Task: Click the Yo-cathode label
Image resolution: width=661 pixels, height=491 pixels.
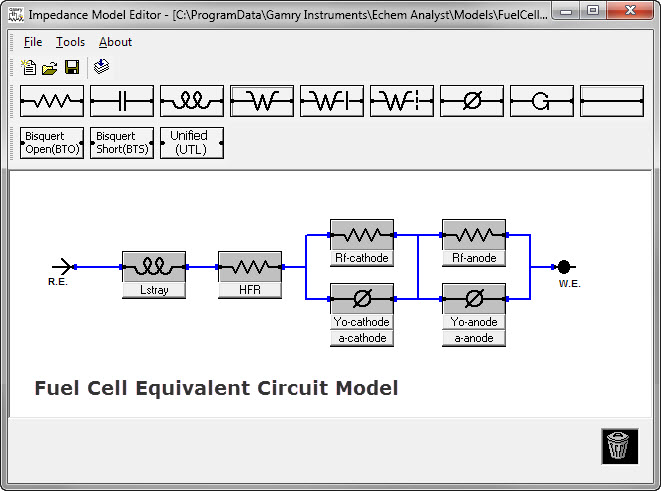Action: pos(362,322)
